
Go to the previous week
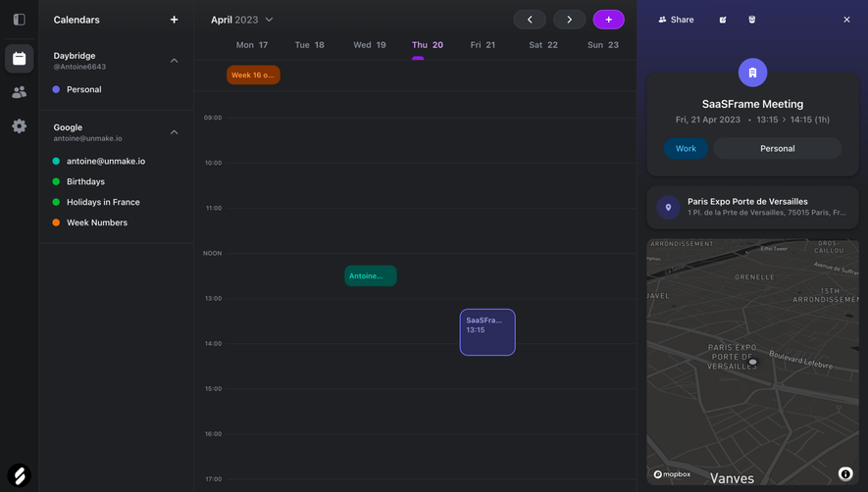click(530, 20)
